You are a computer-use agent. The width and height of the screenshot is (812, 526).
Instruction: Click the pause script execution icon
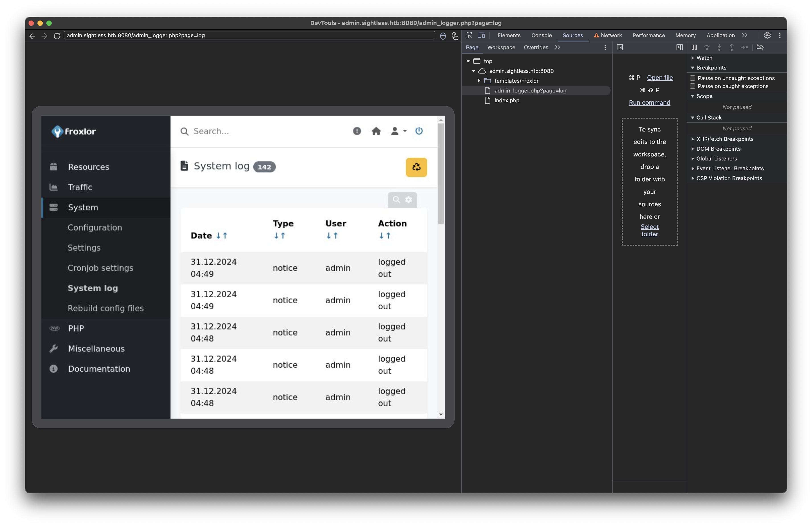click(x=694, y=47)
